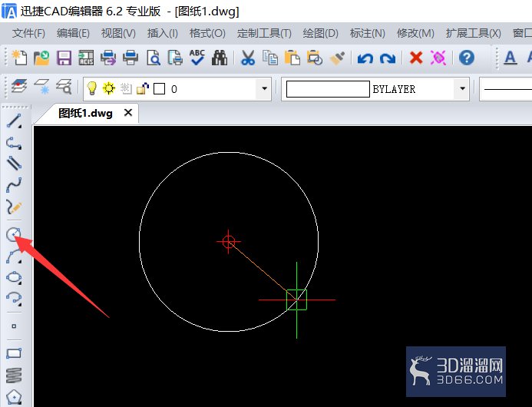Screen dimensions: 532x407
Task: Toggle the layer lock padlock
Action: 143,88
